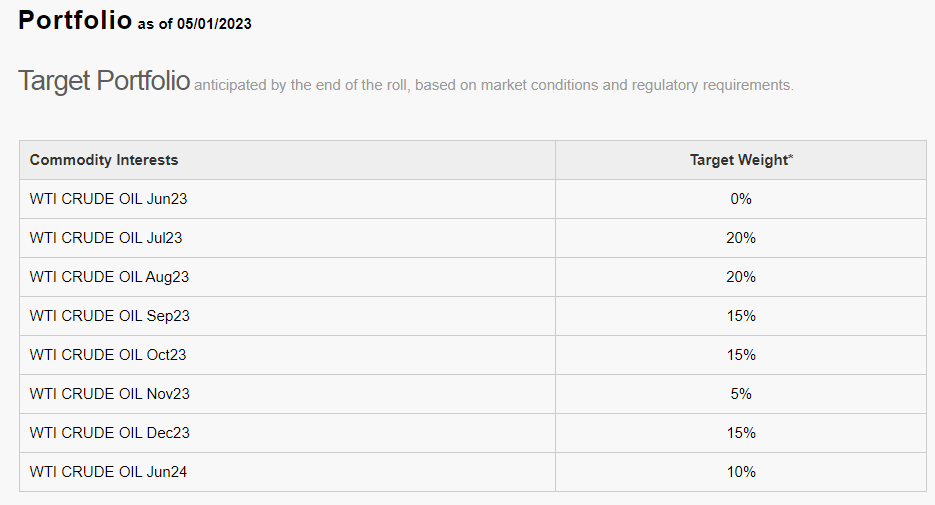Select the WTI CRUDE OIL Jul23 row
Viewport: 935px width, 505px height.
pos(473,238)
